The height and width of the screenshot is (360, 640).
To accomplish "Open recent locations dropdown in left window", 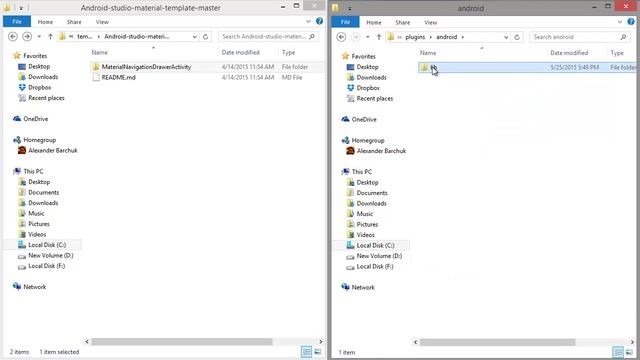I will [39, 37].
